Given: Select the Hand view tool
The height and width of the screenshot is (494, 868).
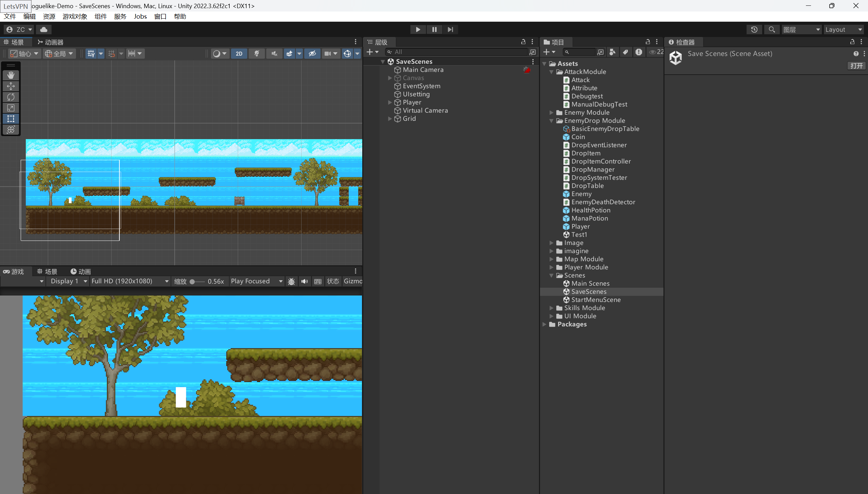Looking at the screenshot, I should 11,75.
